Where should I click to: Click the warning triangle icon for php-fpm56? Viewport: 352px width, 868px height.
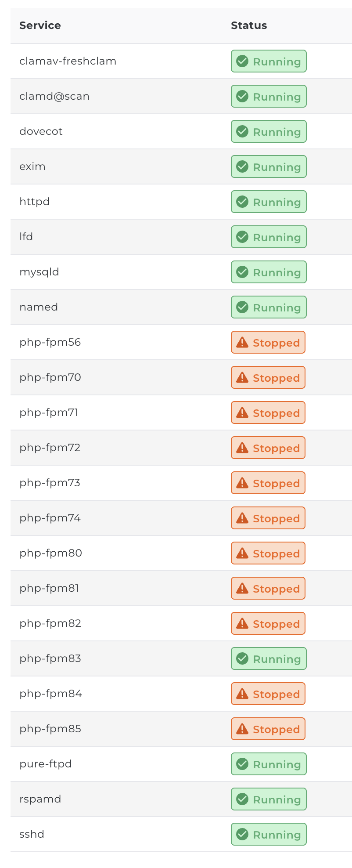(x=242, y=342)
